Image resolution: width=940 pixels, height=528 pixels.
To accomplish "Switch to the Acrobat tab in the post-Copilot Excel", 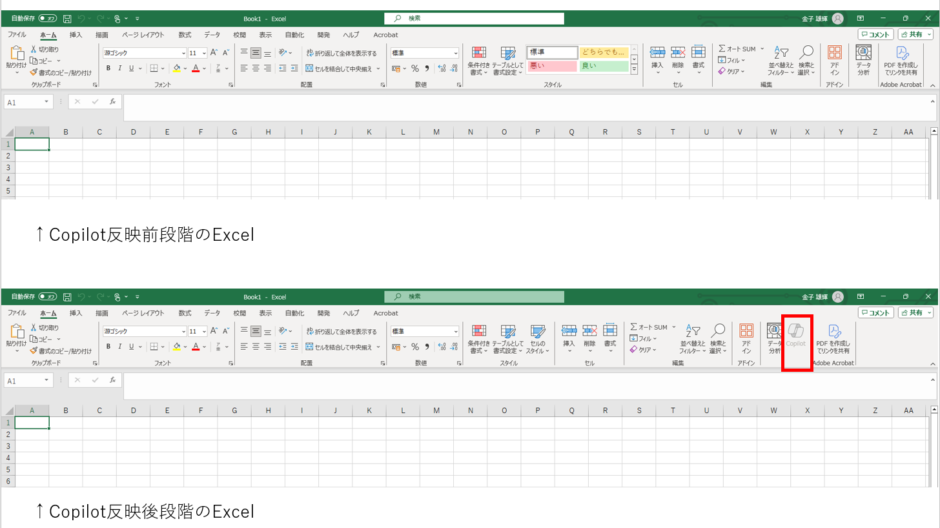I will coord(385,313).
